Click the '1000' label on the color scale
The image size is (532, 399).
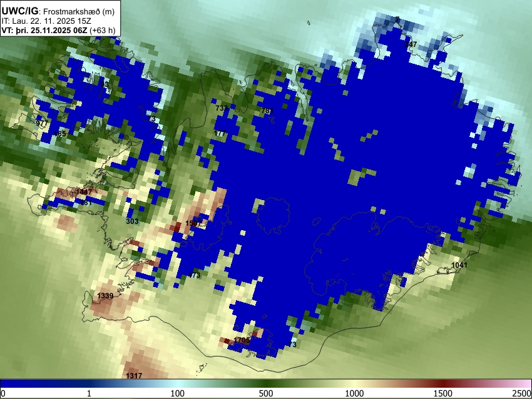click(x=354, y=393)
